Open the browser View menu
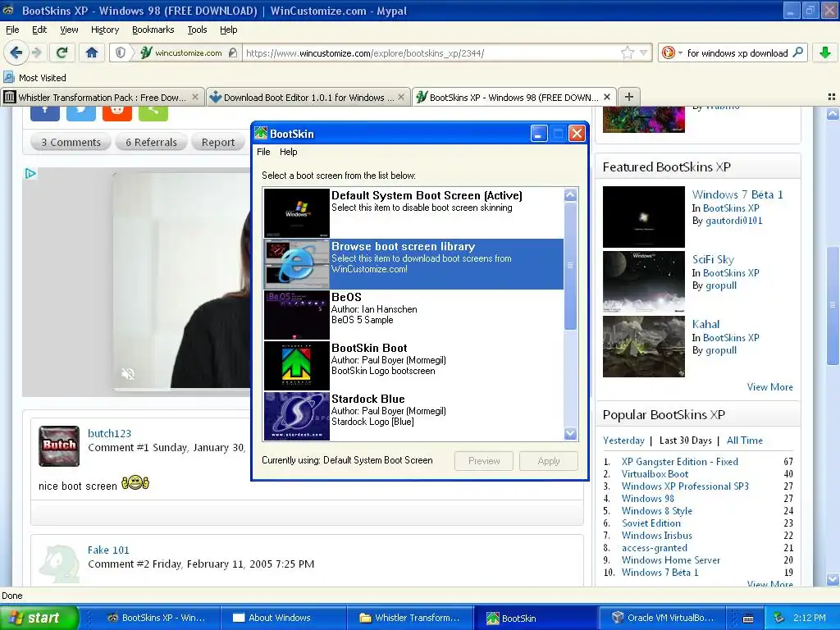The width and height of the screenshot is (840, 630). [69, 30]
